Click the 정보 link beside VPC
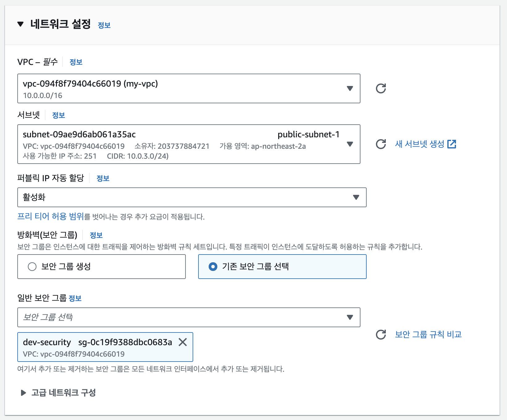507x420 pixels. tap(76, 62)
